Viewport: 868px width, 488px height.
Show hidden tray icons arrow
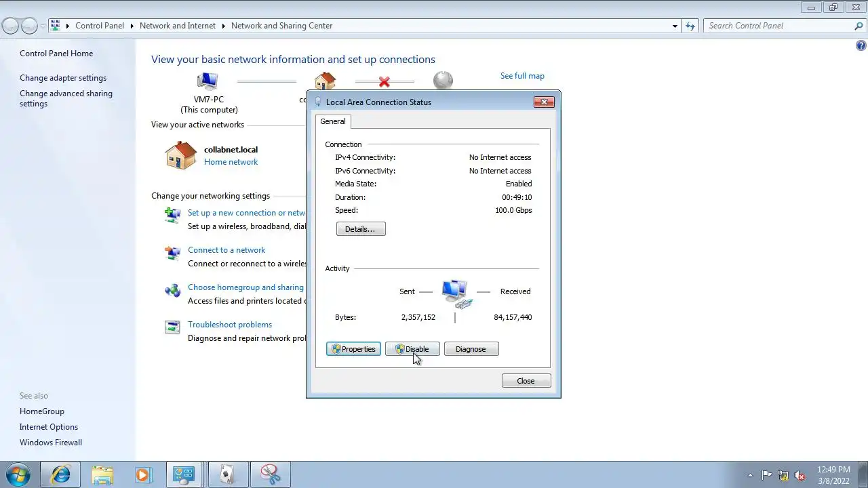tap(750, 475)
